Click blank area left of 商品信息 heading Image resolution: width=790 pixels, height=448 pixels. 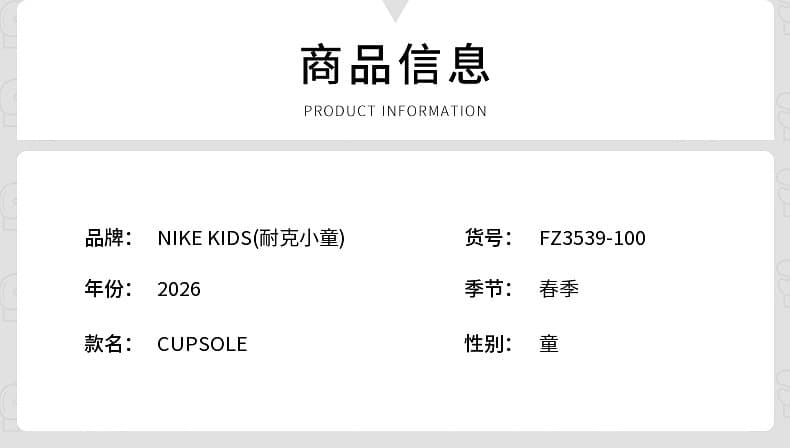coord(150,65)
